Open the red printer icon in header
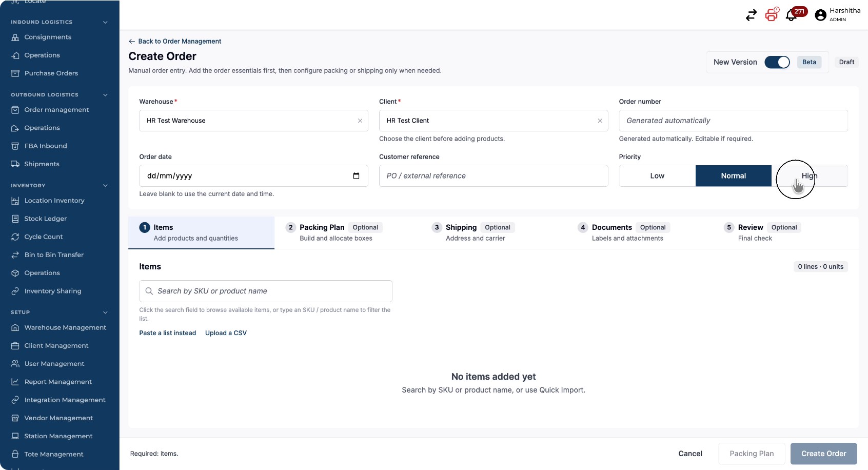This screenshot has height=470, width=868. pyautogui.click(x=772, y=15)
